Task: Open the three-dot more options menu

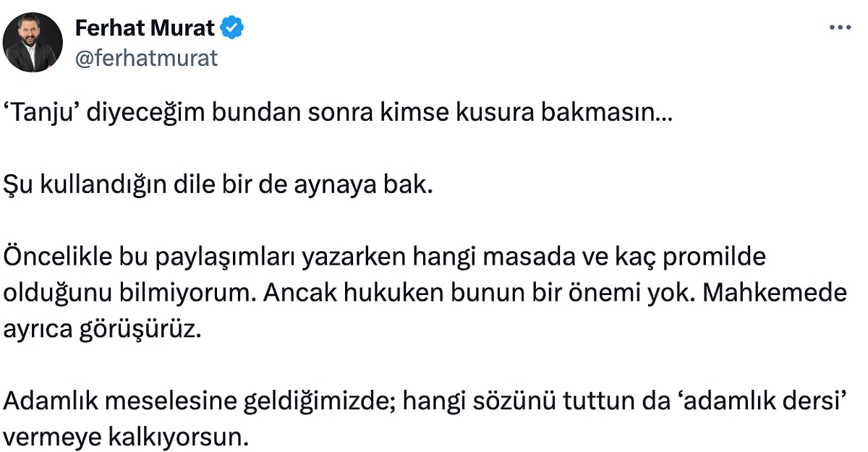Action: point(839,27)
